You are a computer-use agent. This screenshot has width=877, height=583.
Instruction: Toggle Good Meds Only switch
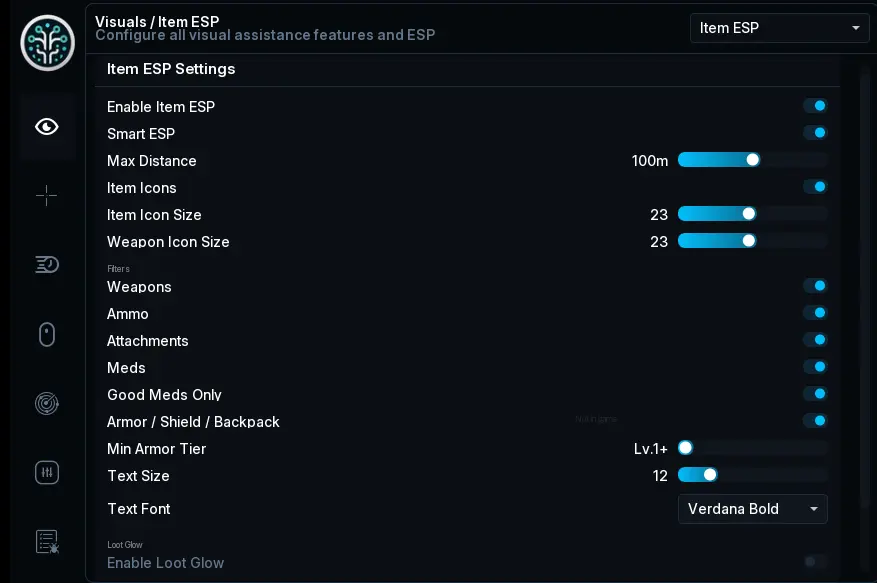[815, 394]
